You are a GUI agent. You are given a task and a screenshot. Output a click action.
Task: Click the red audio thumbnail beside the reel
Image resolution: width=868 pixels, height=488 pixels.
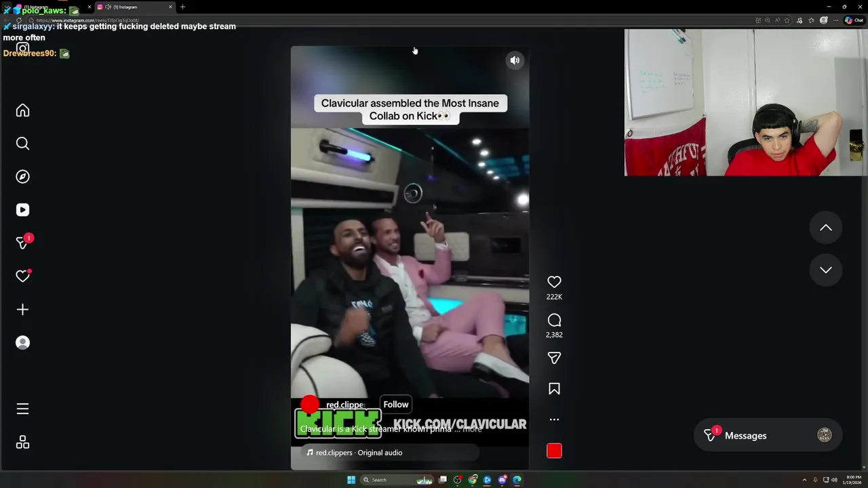[554, 451]
